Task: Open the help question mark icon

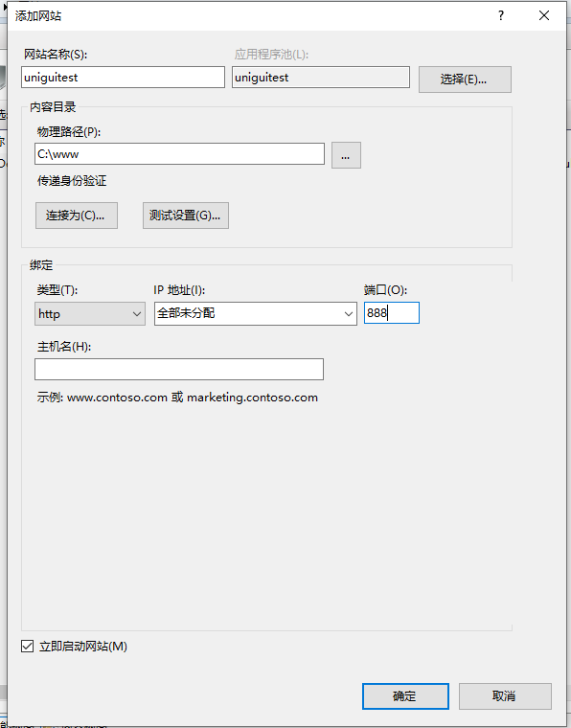Action: coord(501,15)
